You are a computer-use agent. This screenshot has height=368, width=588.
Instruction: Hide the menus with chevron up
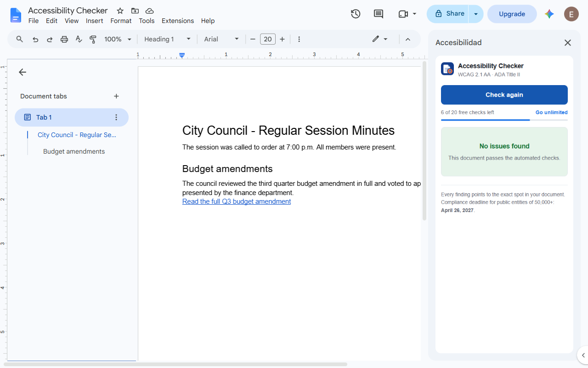(x=408, y=39)
